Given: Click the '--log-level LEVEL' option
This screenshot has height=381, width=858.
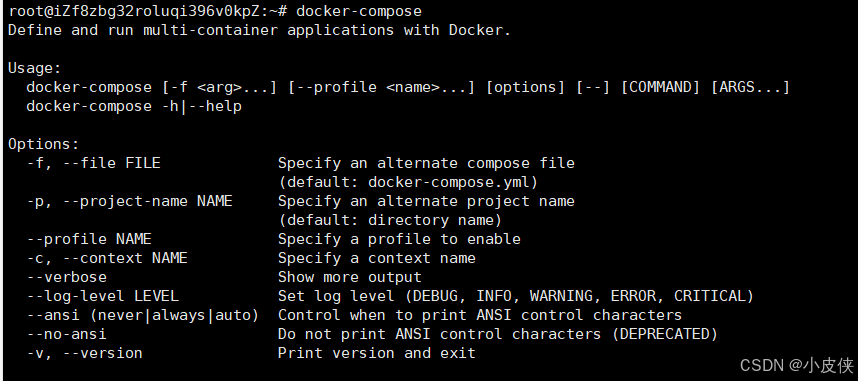Looking at the screenshot, I should (103, 296).
